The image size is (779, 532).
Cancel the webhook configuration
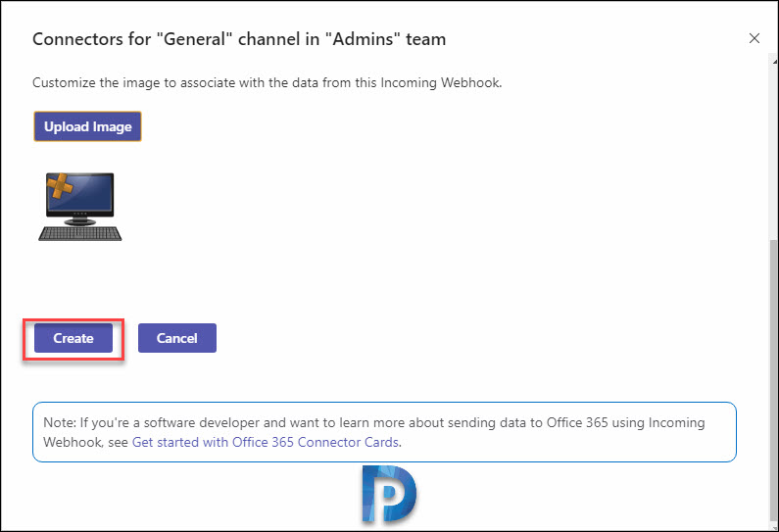tap(176, 338)
